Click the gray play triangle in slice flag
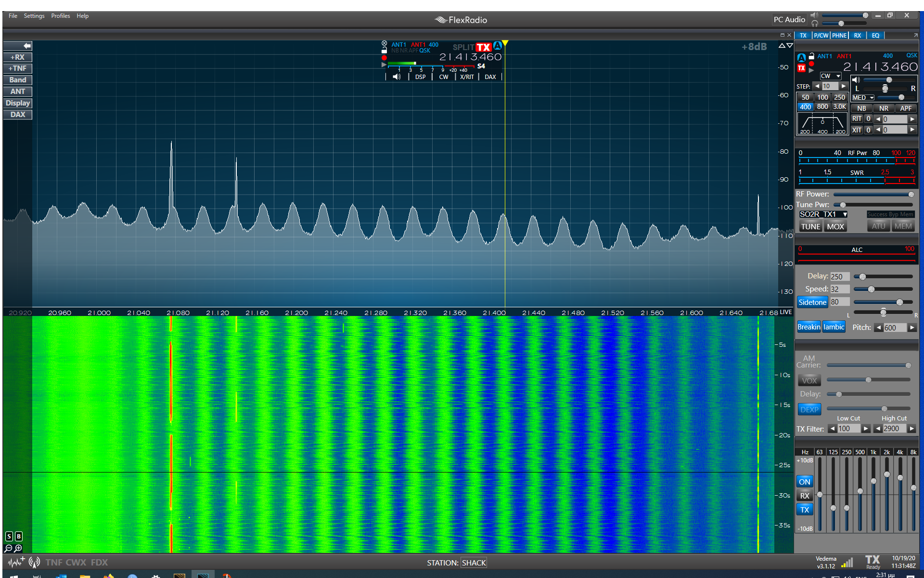Screen dimensions: 924x578 point(384,65)
